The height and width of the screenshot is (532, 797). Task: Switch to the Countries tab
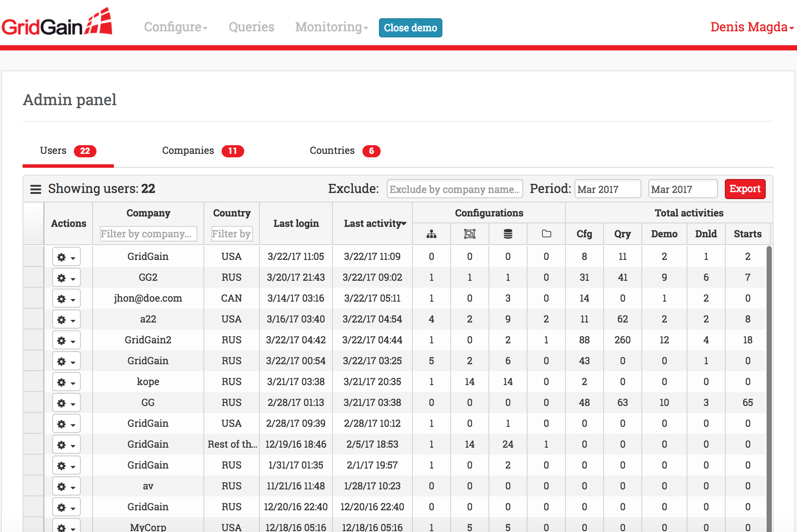[x=345, y=151]
